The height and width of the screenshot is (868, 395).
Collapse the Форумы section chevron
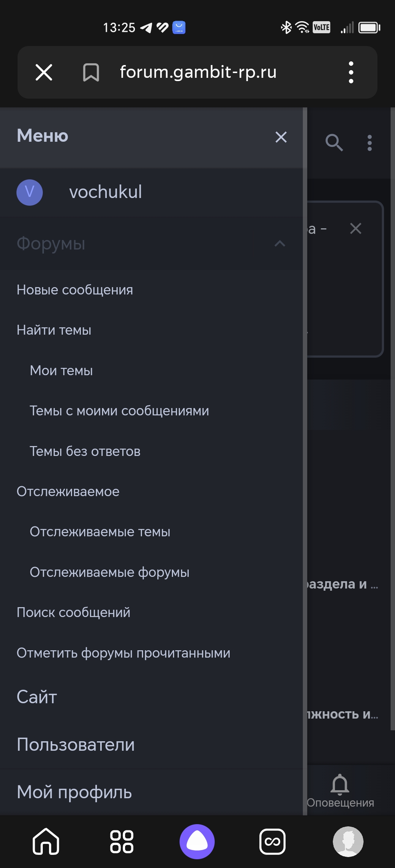pos(280,243)
